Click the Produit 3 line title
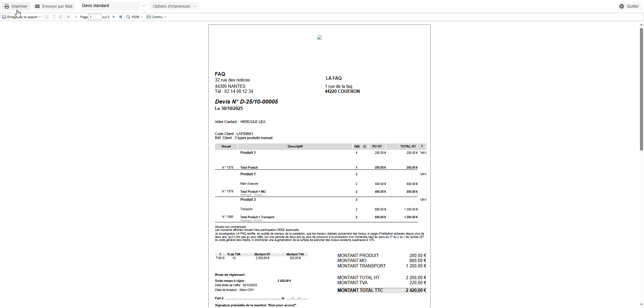Viewport: 644px width, 308px height. [248, 200]
